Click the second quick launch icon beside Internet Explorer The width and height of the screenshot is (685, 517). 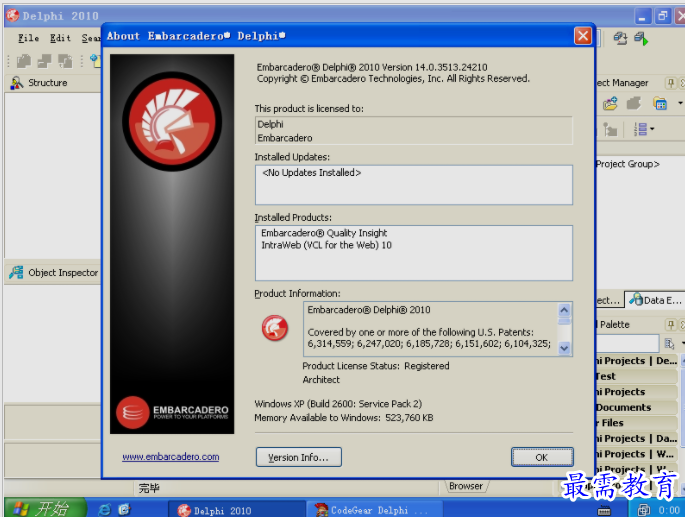pyautogui.click(x=125, y=509)
